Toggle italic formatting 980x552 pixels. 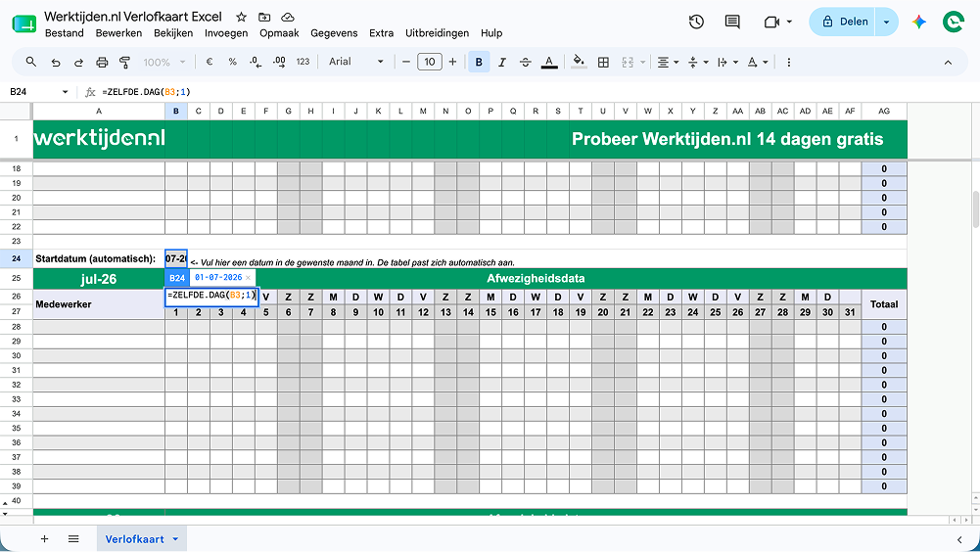point(502,62)
